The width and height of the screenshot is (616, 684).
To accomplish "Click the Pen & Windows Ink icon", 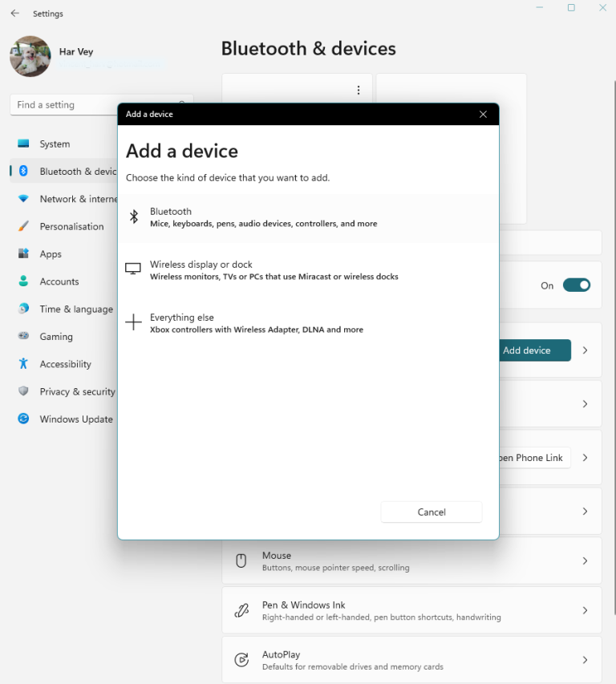I will click(241, 610).
